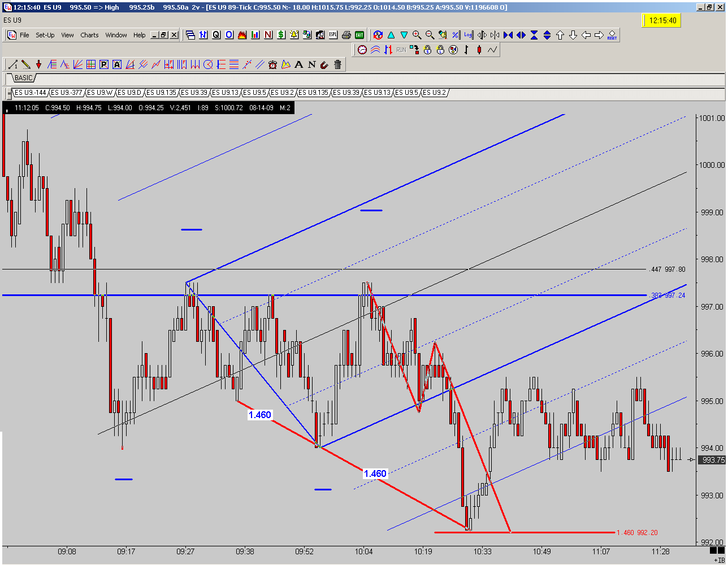
Task: Toggle the S padlock scale lock
Action: [x=427, y=50]
